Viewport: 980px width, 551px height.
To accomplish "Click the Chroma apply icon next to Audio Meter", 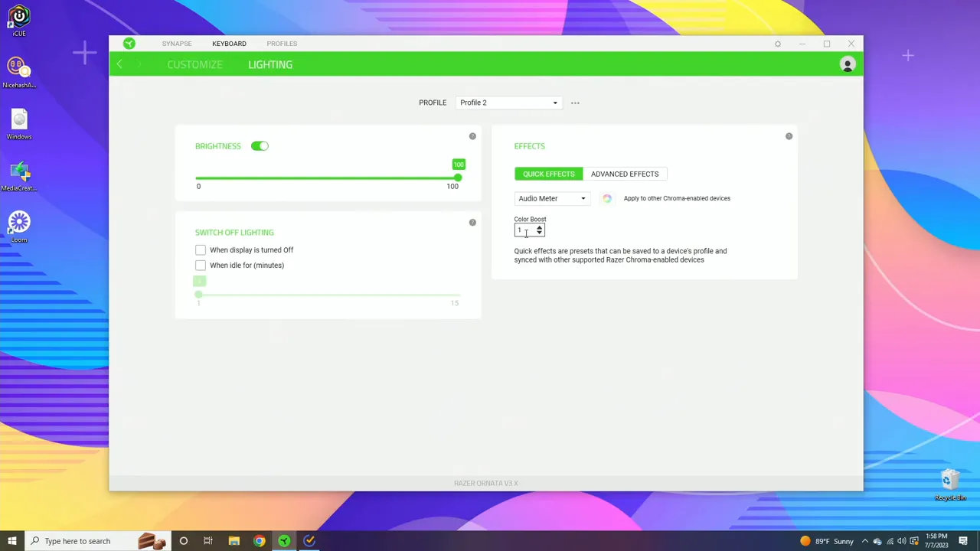I will click(606, 198).
